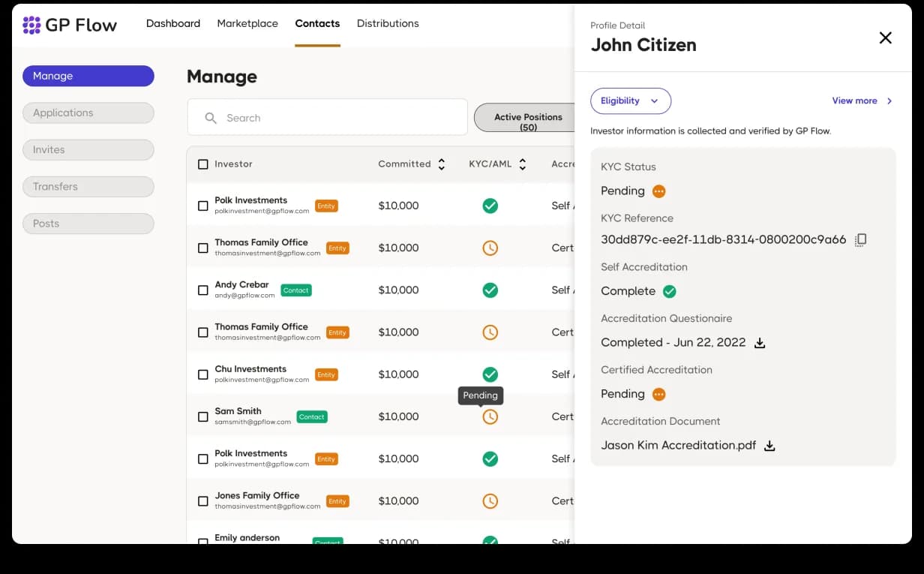Click the Investor column header
Screen dimensions: 924x574
pos(233,164)
